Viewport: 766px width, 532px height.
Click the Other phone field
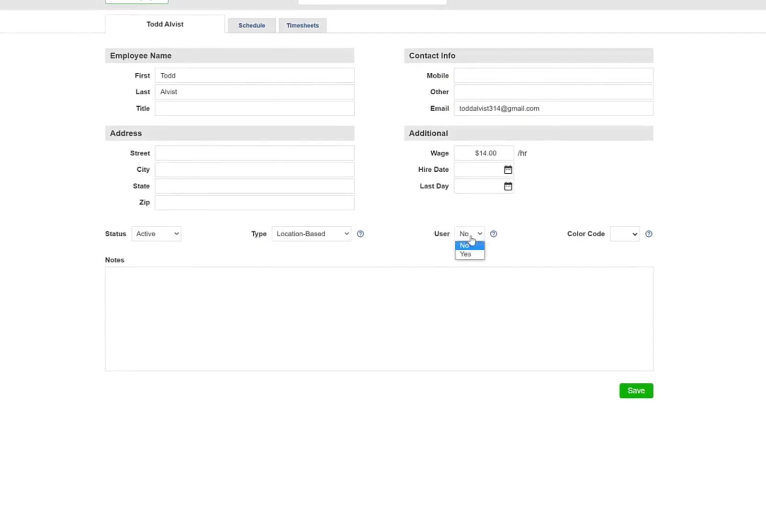pos(553,92)
